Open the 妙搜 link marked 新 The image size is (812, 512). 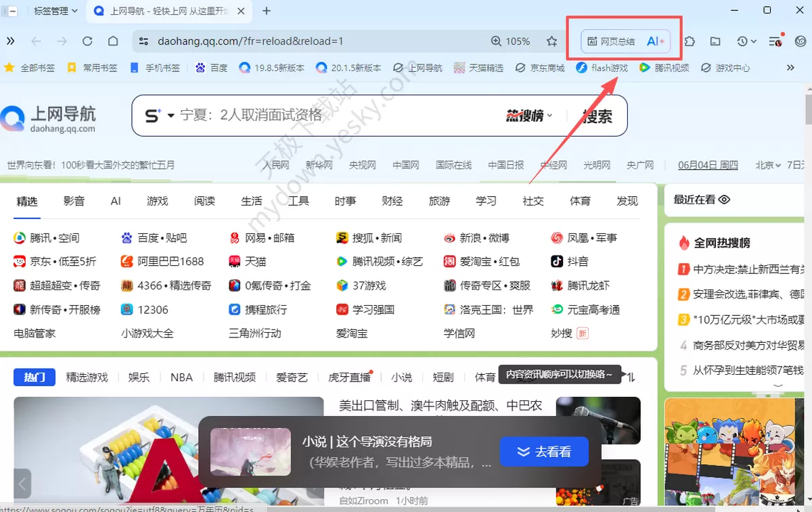[570, 333]
